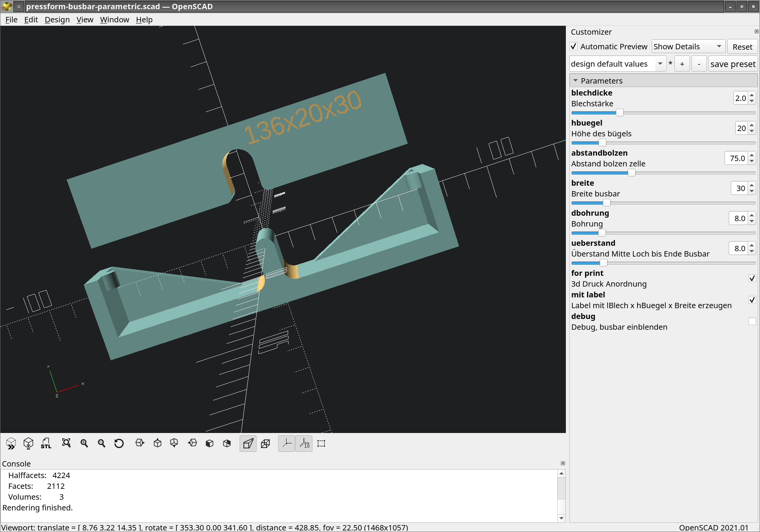760x532 pixels.
Task: Toggle Show Scale Markers icon
Action: (304, 443)
